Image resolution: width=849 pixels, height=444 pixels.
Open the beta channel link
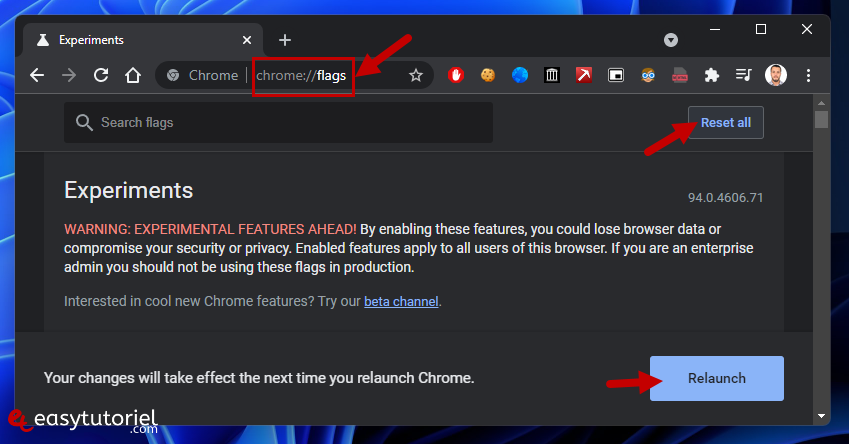[x=401, y=301]
